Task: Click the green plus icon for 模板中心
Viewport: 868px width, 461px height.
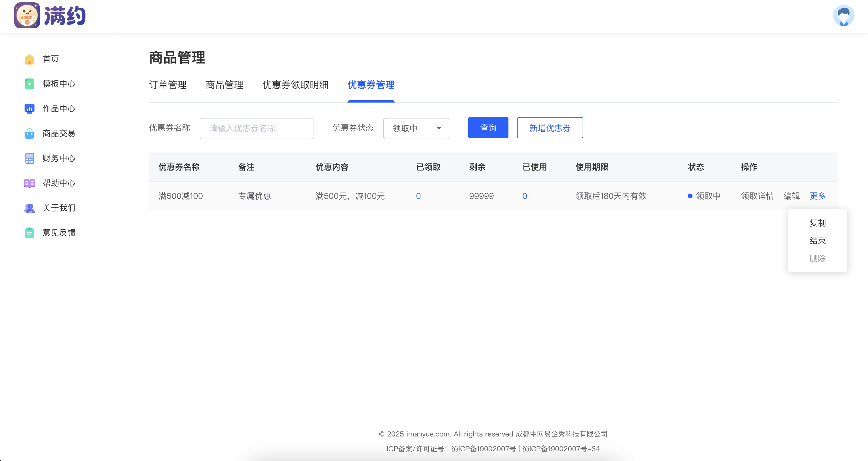Action: 30,84
